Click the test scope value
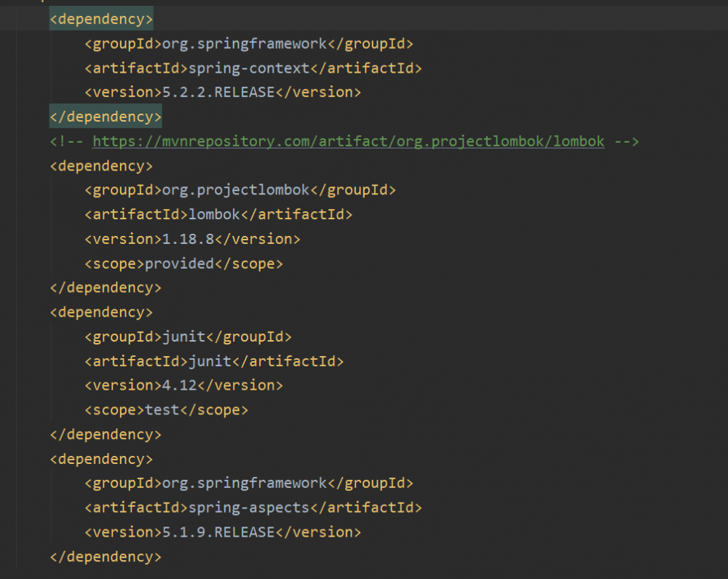728x579 pixels. pos(162,410)
